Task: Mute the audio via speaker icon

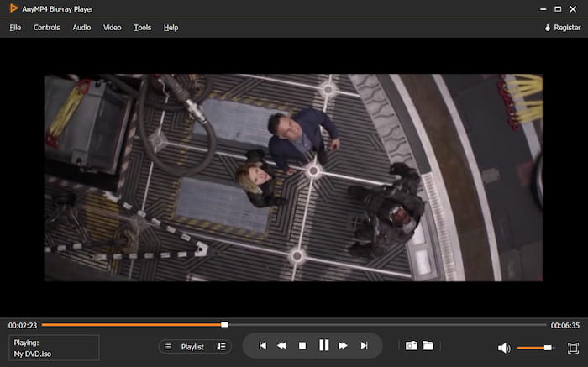Action: [x=504, y=349]
